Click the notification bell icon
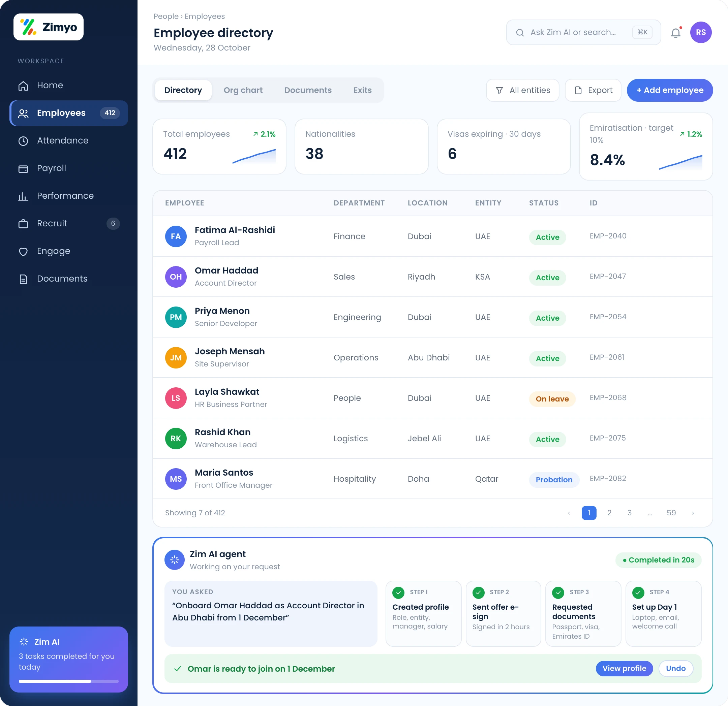Screen dimensions: 728x706 coord(676,33)
